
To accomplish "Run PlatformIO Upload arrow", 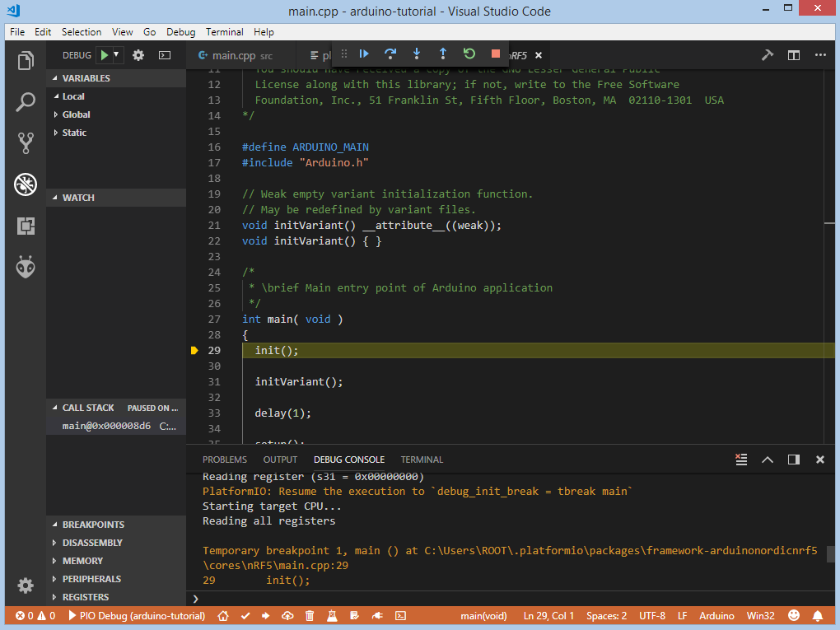I will coord(266,616).
